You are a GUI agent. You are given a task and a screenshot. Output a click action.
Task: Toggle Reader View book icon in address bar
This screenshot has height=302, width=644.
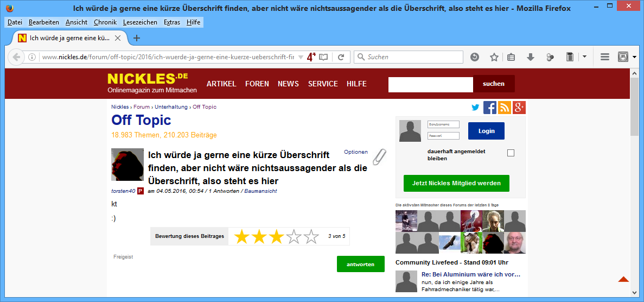323,57
